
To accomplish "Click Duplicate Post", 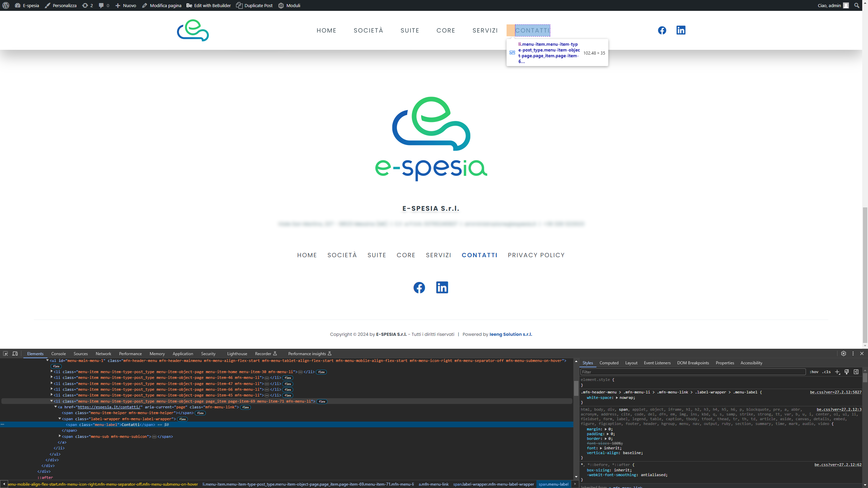I will [x=254, y=5].
